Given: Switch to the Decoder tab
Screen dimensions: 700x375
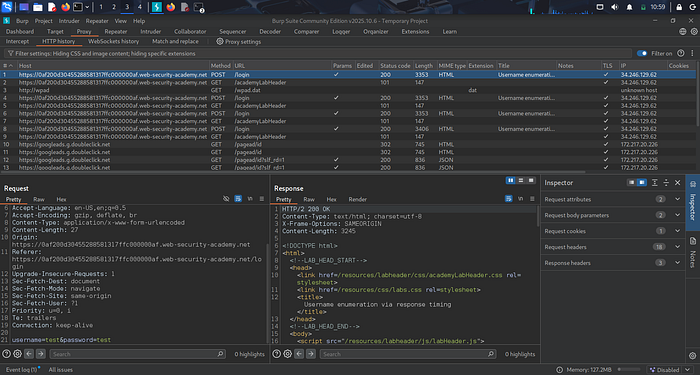Looking at the screenshot, I should (270, 31).
